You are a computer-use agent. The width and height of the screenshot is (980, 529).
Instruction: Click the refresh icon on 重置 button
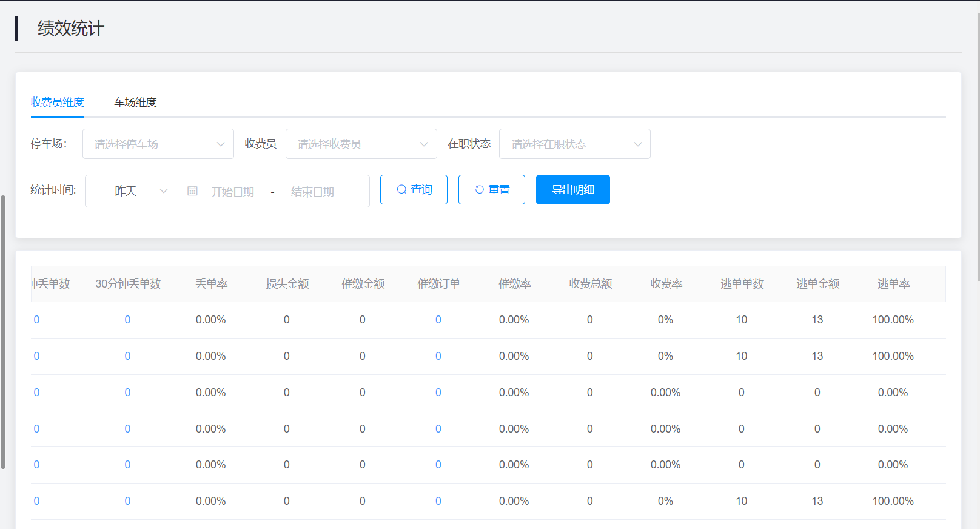(479, 190)
